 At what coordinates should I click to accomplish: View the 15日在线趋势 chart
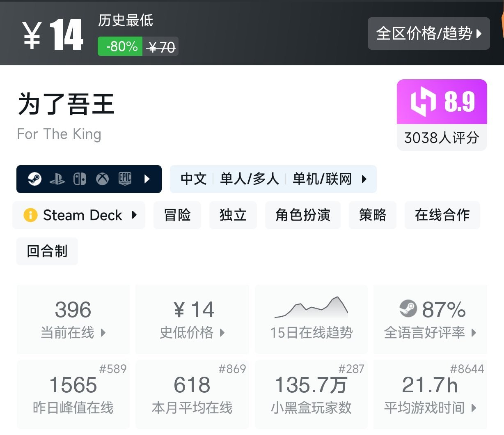311,319
